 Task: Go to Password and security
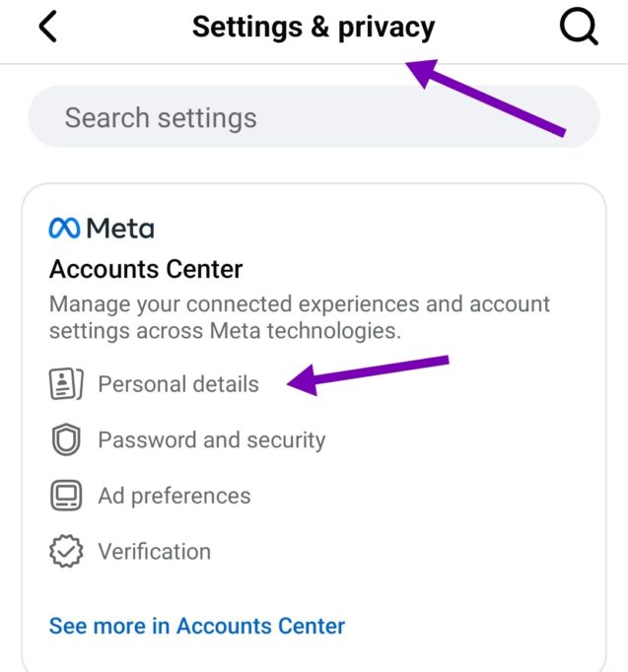[211, 439]
